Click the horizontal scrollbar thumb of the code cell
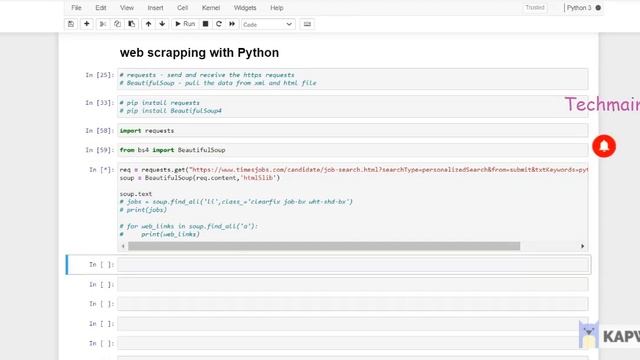 [324, 246]
